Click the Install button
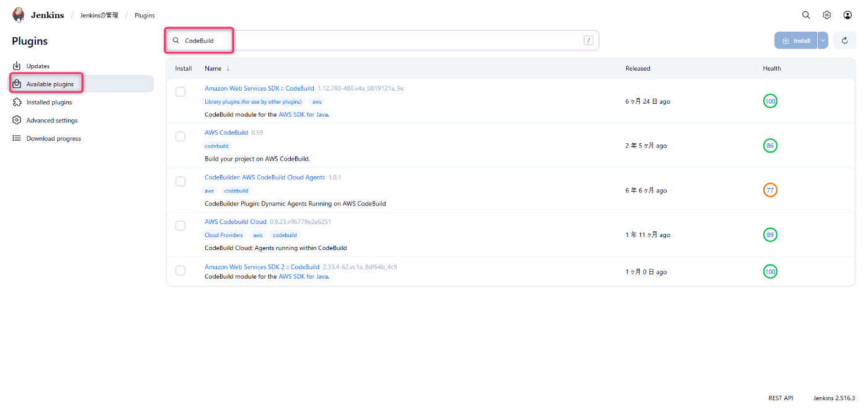Viewport: 868px width, 412px height. (x=796, y=40)
